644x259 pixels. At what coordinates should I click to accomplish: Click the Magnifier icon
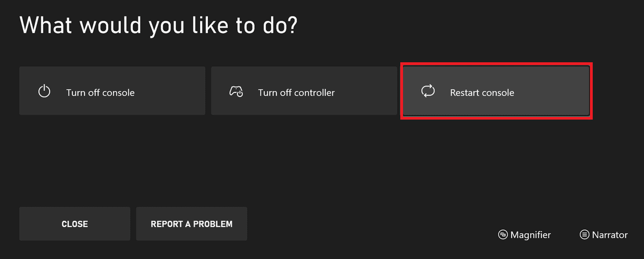coord(502,235)
